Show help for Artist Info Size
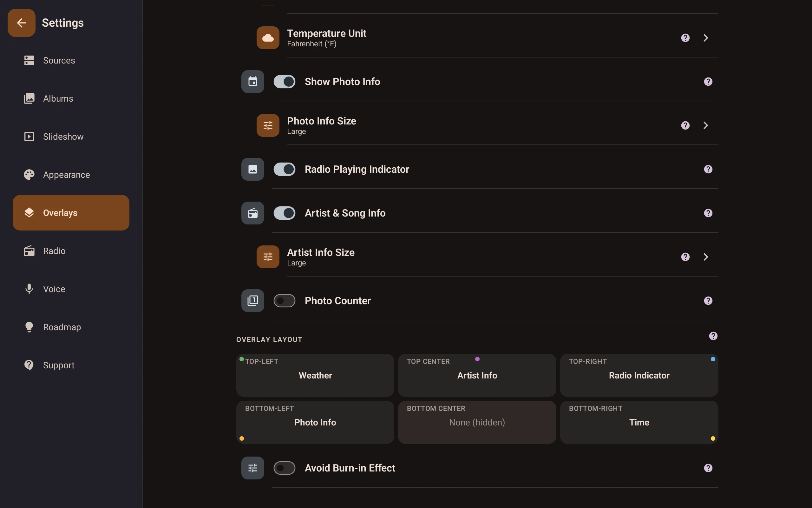The image size is (812, 508). pyautogui.click(x=685, y=257)
